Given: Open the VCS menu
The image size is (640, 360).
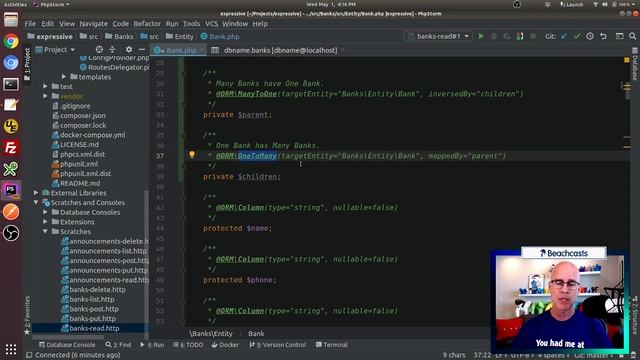Looking at the screenshot, I should tap(211, 24).
